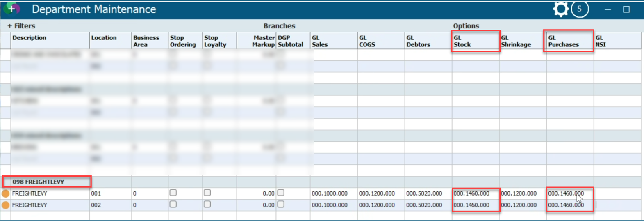Collapse the 098 FREIGHTLEVY group header
The height and width of the screenshot is (221, 644).
pyautogui.click(x=39, y=182)
